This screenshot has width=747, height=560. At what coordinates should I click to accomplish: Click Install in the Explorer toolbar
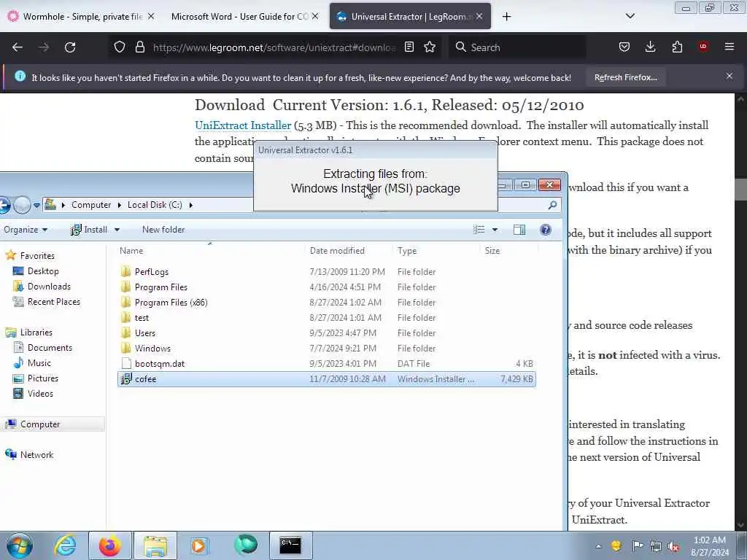(89, 230)
